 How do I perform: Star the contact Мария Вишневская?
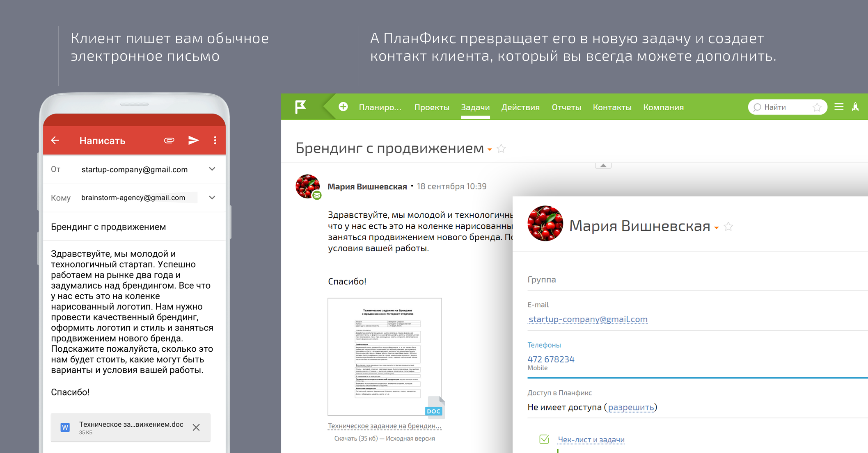pos(728,227)
